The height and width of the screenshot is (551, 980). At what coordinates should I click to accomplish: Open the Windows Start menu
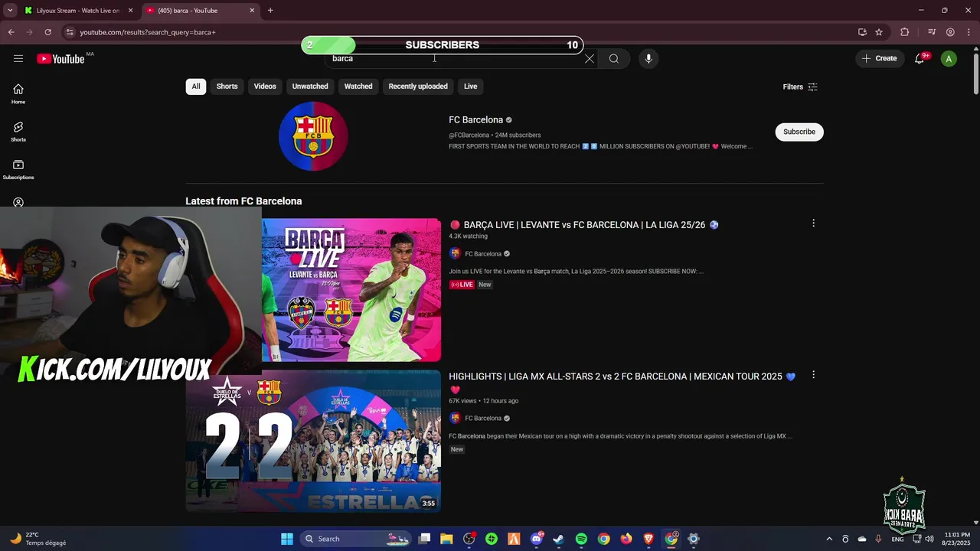(x=287, y=539)
